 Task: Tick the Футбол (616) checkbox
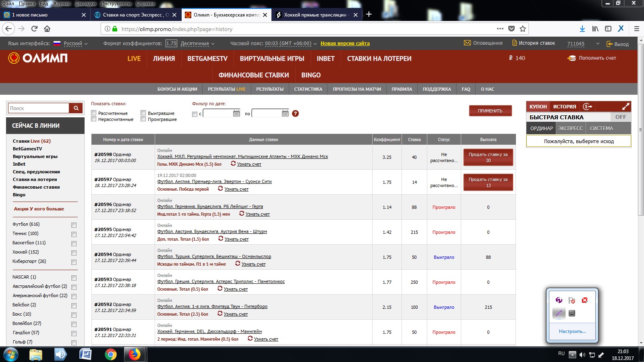tap(74, 225)
